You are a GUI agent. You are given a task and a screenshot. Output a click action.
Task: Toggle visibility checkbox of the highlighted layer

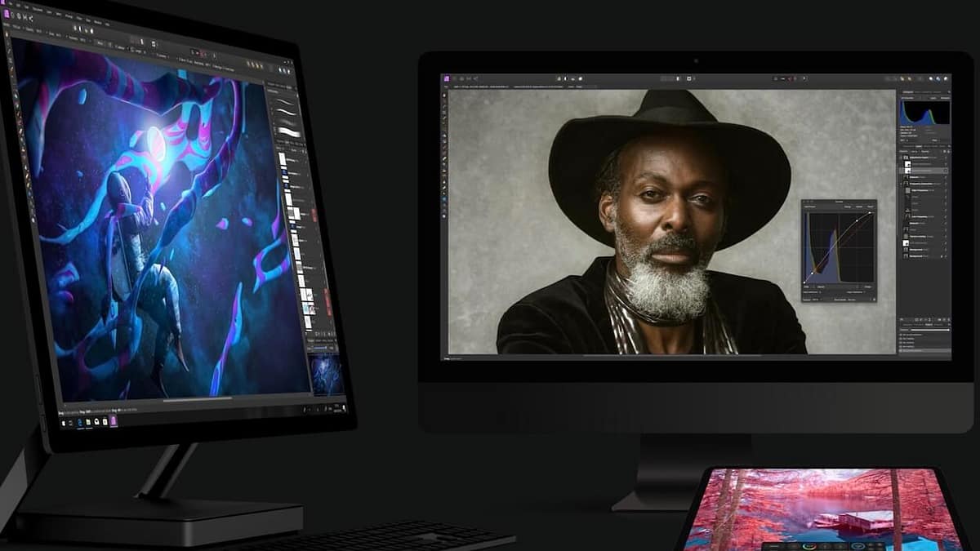click(x=947, y=170)
